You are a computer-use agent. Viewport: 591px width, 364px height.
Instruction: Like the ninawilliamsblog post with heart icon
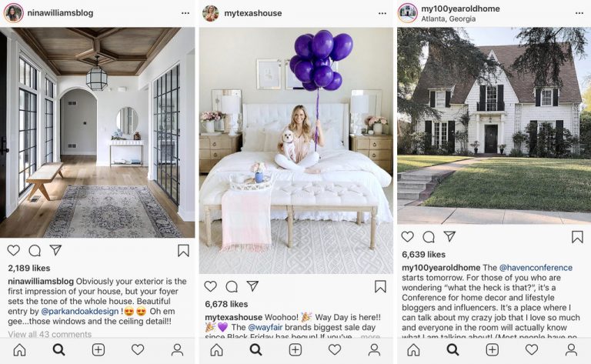pyautogui.click(x=14, y=250)
